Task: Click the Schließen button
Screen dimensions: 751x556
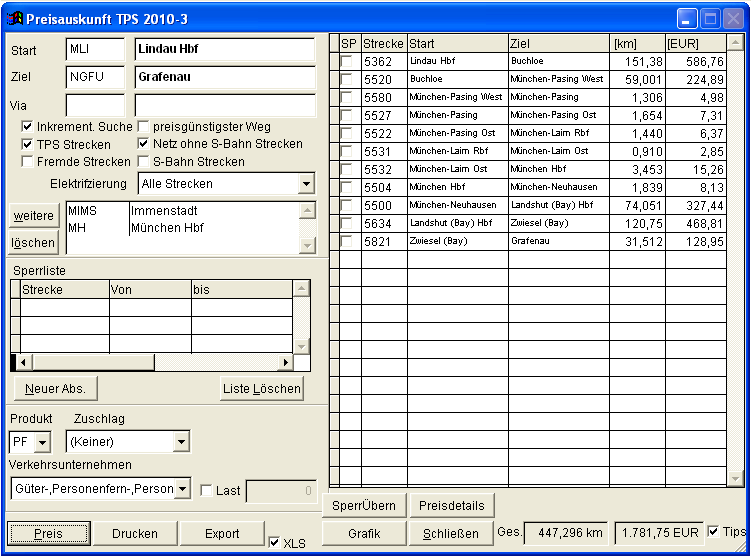Action: pyautogui.click(x=451, y=533)
